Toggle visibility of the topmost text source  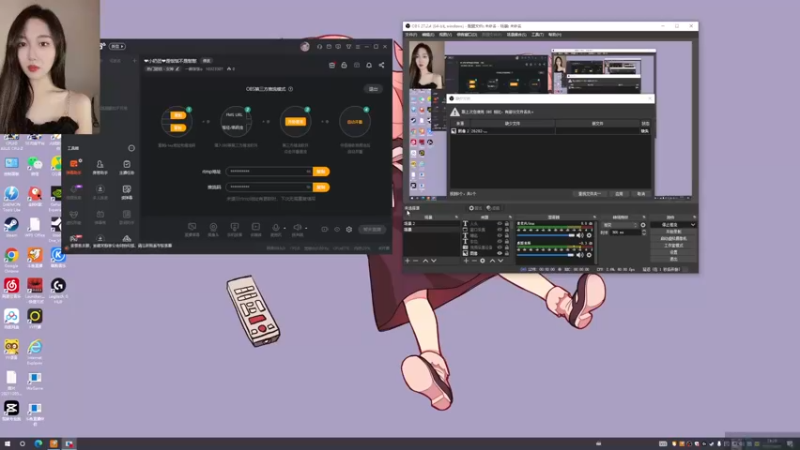[499, 223]
